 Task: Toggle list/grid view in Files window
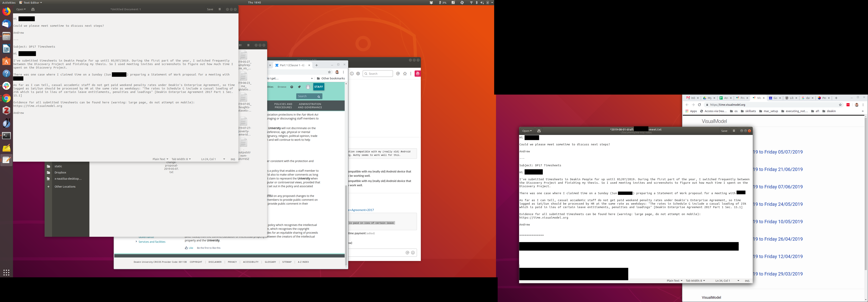[x=240, y=45]
